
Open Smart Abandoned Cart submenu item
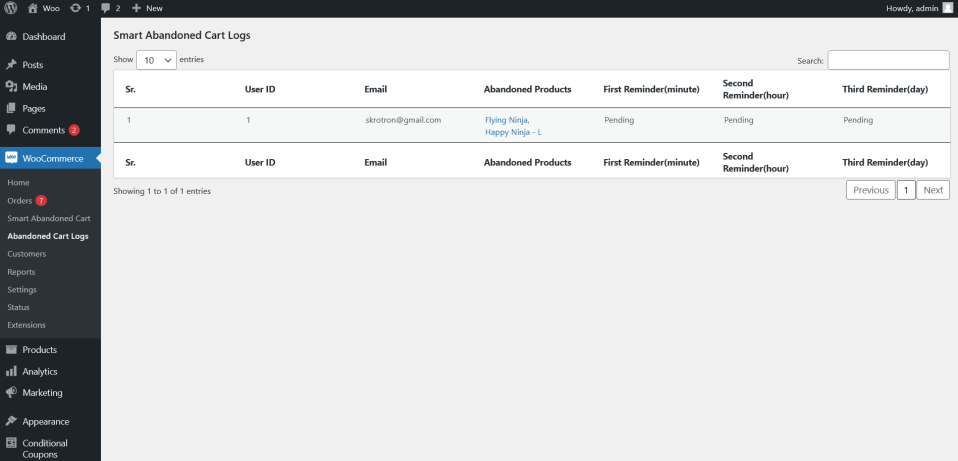click(x=48, y=218)
